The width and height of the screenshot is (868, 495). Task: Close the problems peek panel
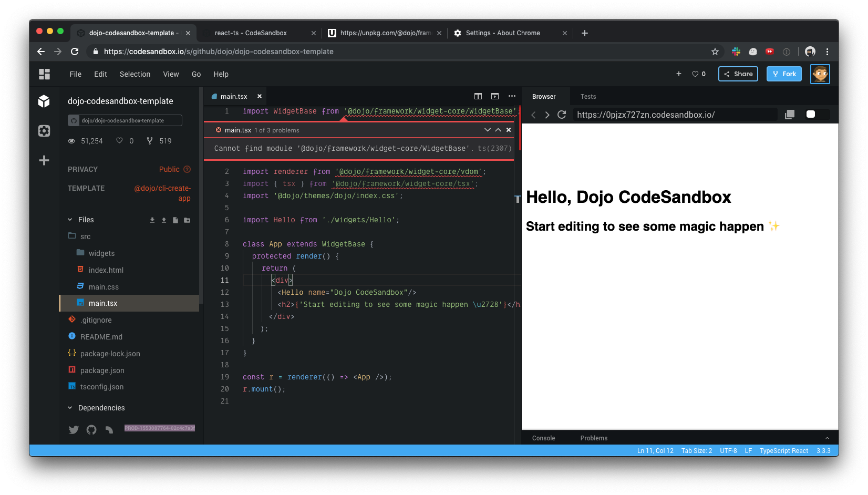point(509,130)
